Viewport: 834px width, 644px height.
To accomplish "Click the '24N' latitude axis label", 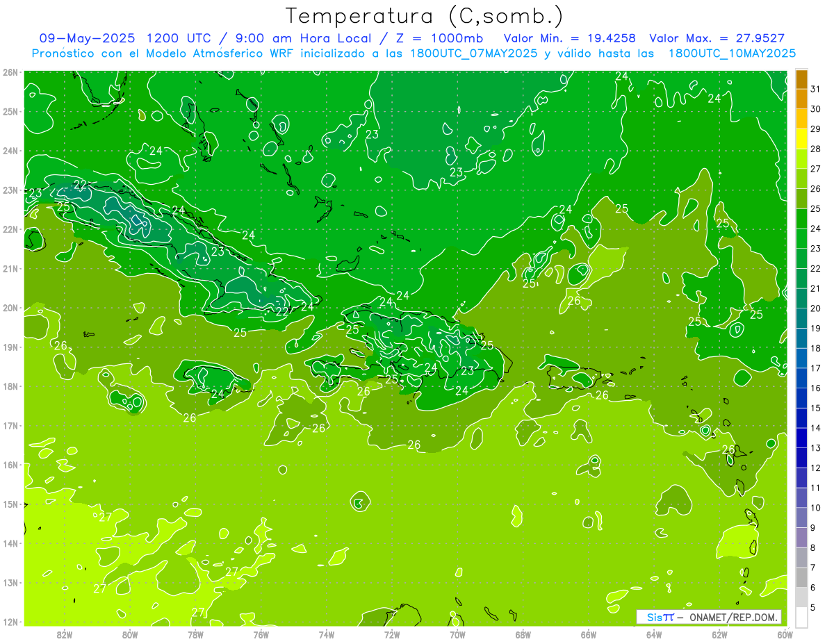I will tap(10, 151).
